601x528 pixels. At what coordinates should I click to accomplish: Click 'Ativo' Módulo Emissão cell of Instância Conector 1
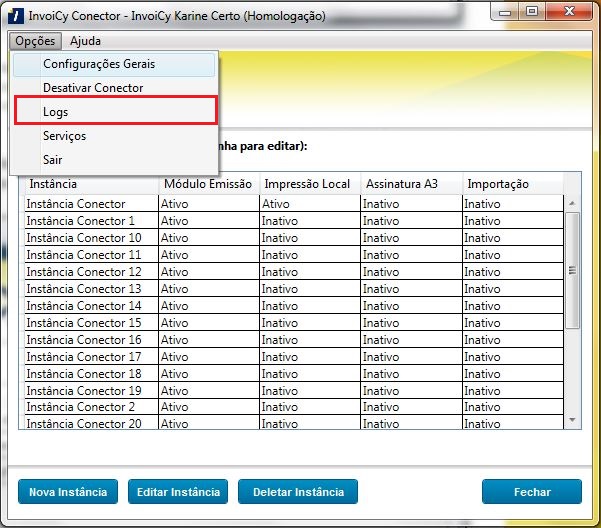pos(209,221)
